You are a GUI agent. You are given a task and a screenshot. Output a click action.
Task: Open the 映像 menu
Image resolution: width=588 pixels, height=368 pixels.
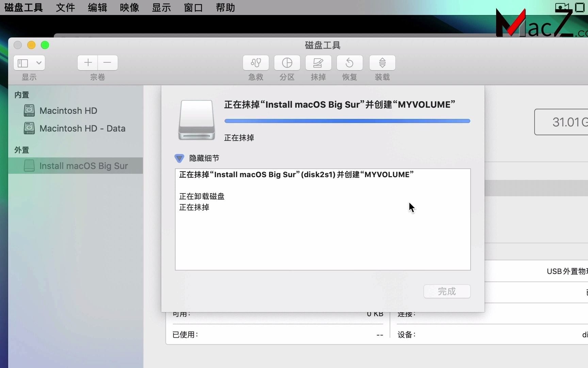(129, 7)
